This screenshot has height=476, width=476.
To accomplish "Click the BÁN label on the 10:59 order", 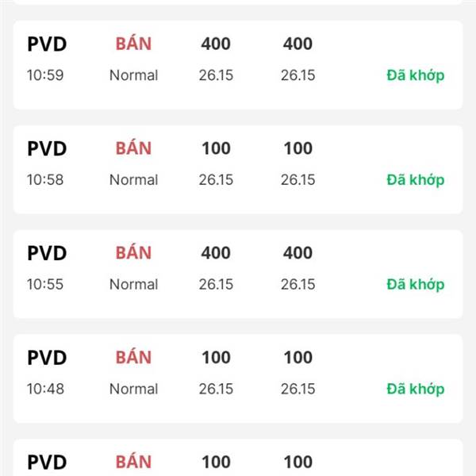I will pyautogui.click(x=133, y=44).
